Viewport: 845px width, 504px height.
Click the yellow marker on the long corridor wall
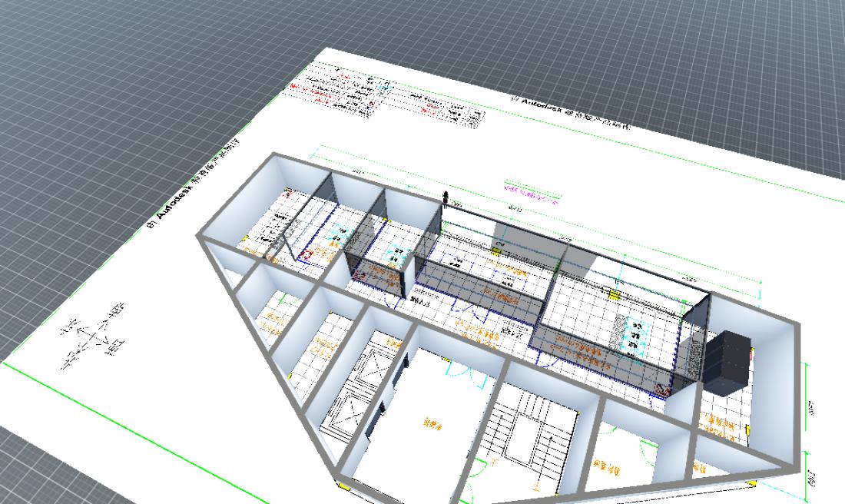tap(497, 251)
